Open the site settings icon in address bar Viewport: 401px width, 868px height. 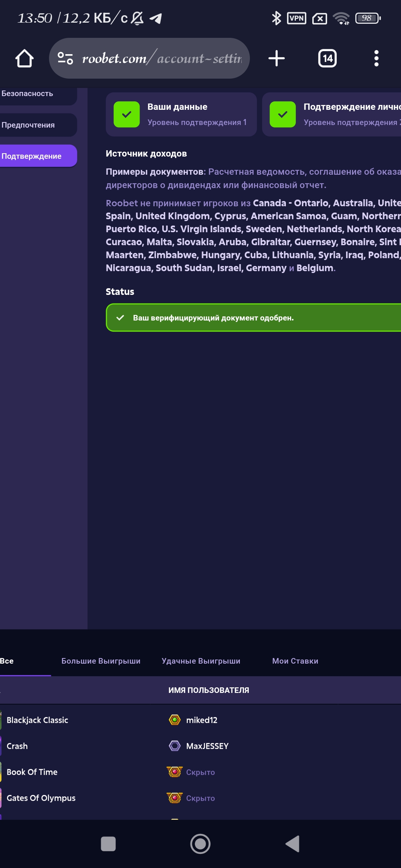(x=65, y=58)
